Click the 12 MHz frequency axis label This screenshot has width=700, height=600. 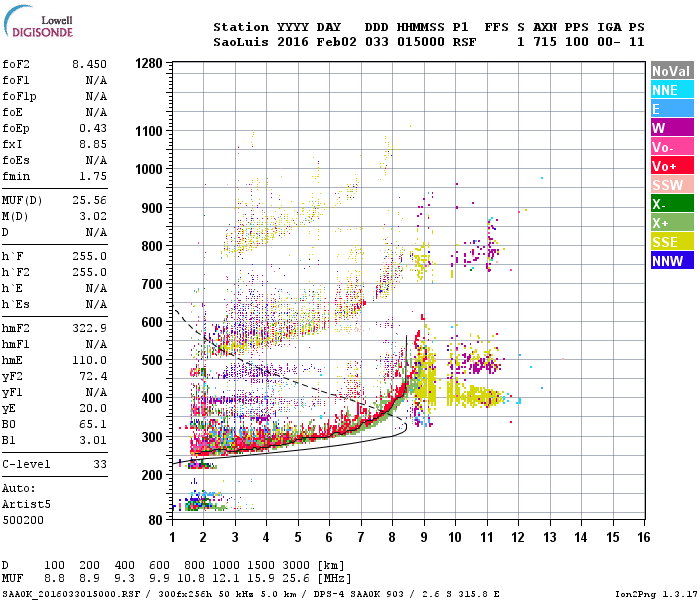pos(518,537)
